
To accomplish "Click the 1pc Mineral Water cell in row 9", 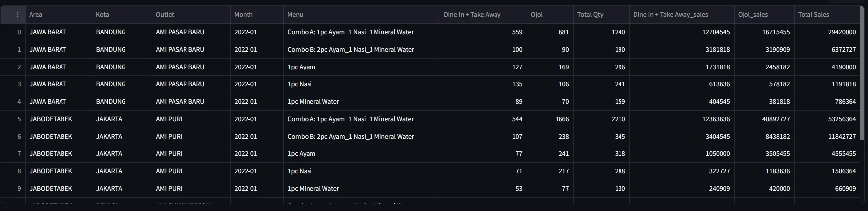I will pyautogui.click(x=313, y=189).
